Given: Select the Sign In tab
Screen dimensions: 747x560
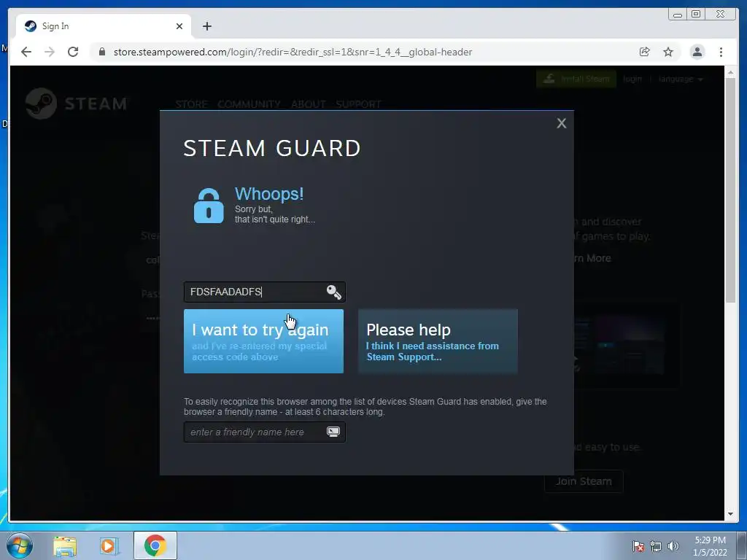Looking at the screenshot, I should point(104,26).
